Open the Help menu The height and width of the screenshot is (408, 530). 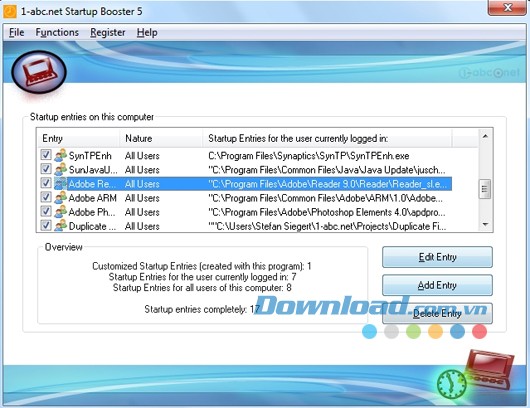point(147,32)
